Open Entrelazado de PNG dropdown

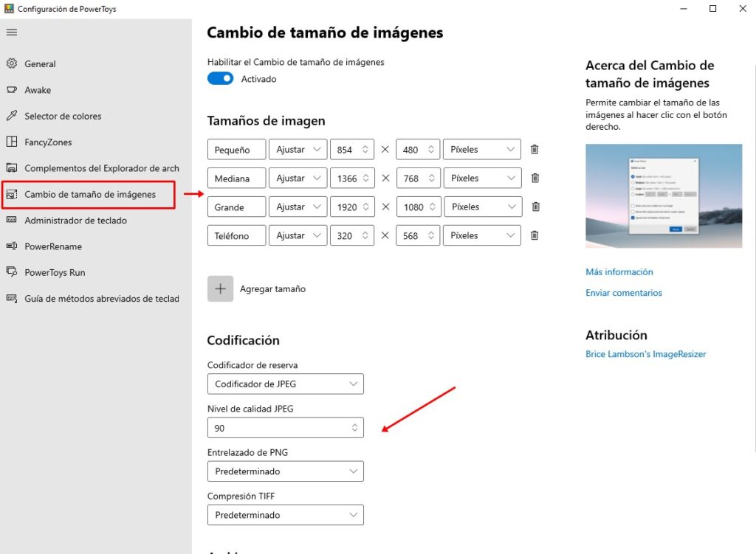point(286,471)
